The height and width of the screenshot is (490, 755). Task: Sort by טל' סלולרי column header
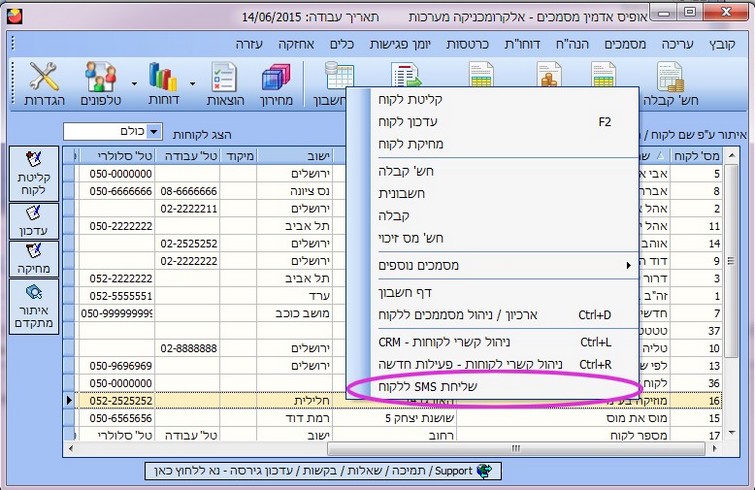click(x=117, y=156)
